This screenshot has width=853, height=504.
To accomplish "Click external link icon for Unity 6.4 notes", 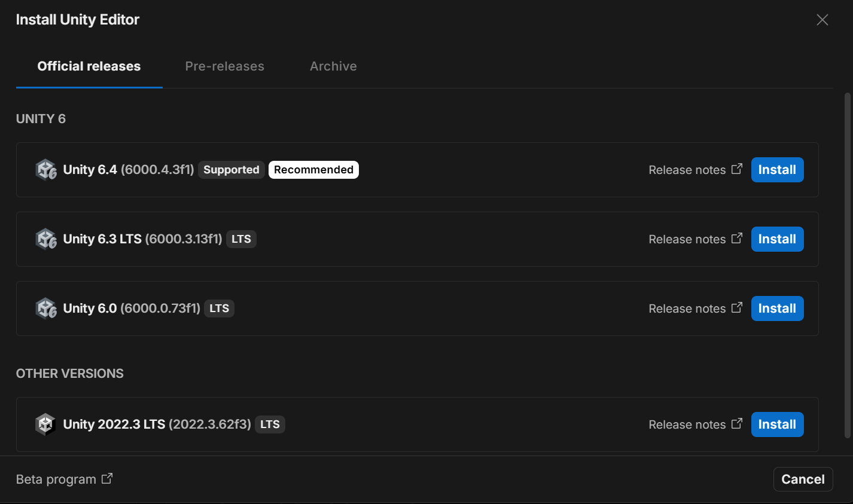I will (x=737, y=169).
